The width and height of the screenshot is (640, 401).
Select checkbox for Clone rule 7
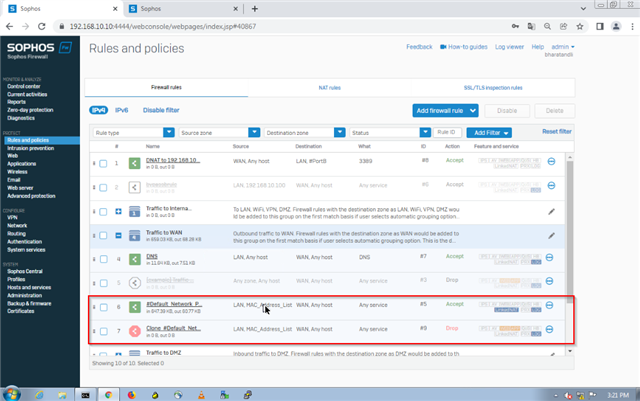coord(104,331)
